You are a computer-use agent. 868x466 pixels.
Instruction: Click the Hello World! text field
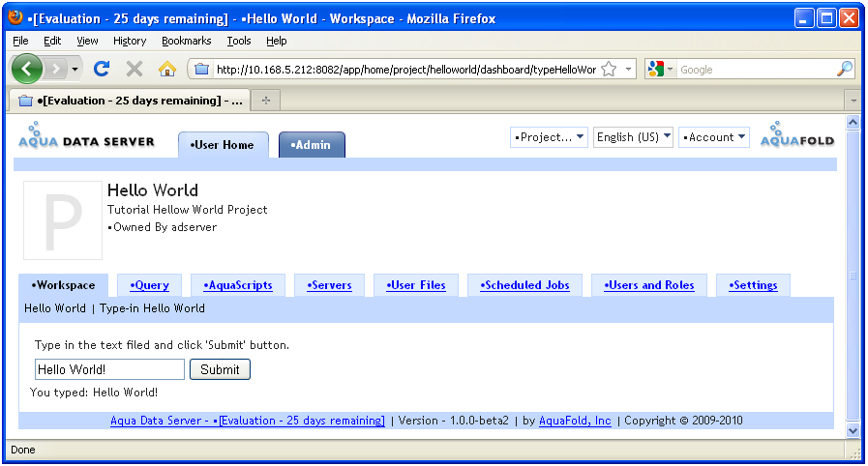109,369
